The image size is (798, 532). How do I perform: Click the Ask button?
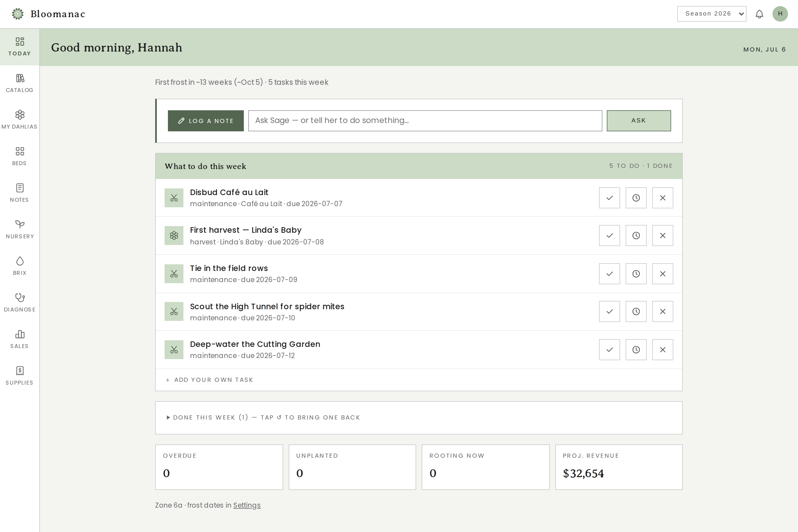(x=638, y=121)
